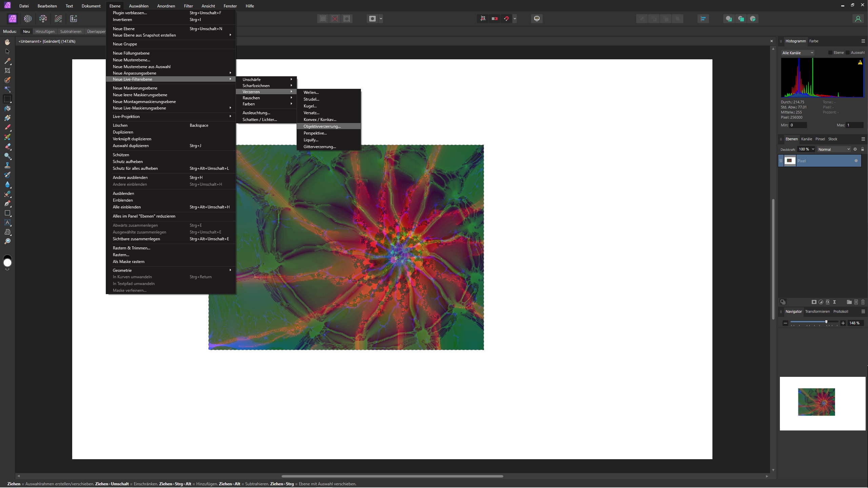Toggle the Auswahl histogram checkbox
The height and width of the screenshot is (488, 868).
(x=848, y=53)
